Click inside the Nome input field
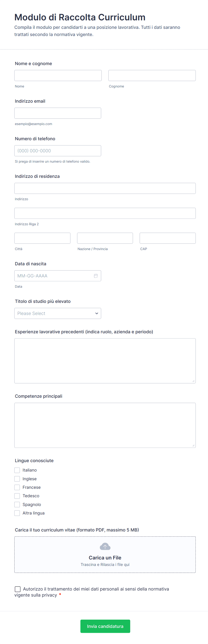The height and width of the screenshot is (644, 208). [x=58, y=75]
